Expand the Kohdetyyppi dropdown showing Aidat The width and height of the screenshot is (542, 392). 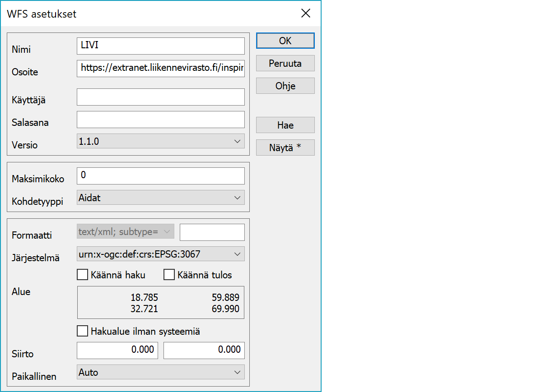(160, 198)
